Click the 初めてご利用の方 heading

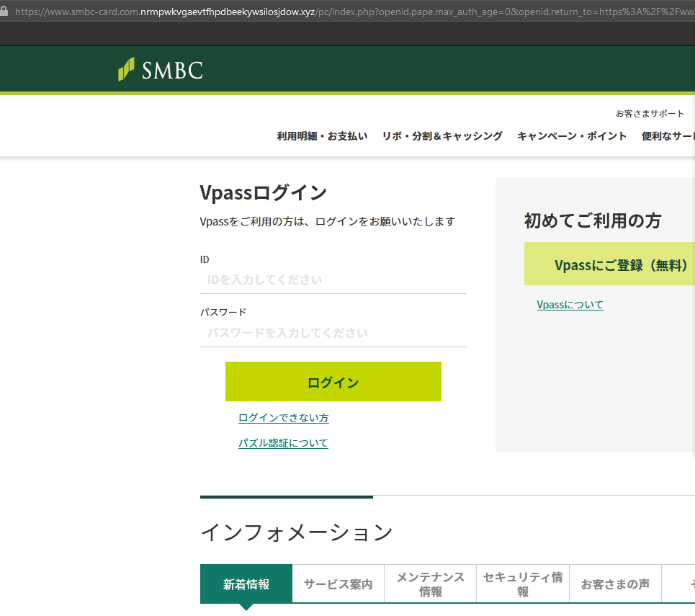593,220
